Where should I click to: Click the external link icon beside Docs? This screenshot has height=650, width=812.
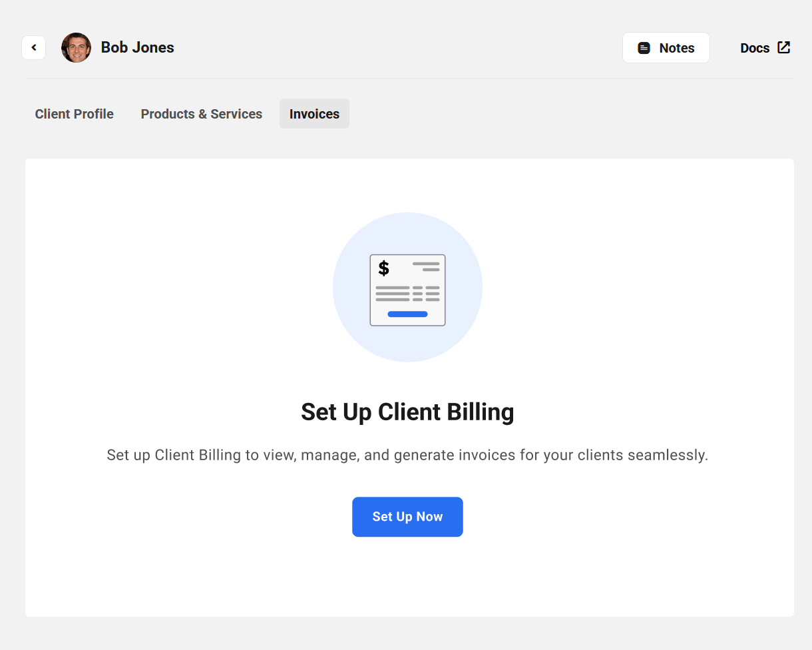pos(784,47)
